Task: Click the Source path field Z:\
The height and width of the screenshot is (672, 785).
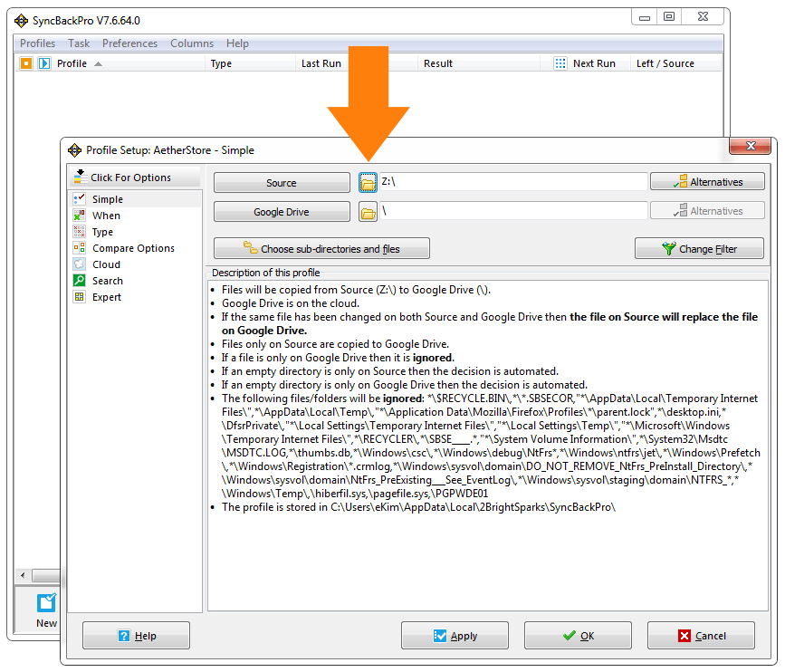Action: (x=513, y=182)
